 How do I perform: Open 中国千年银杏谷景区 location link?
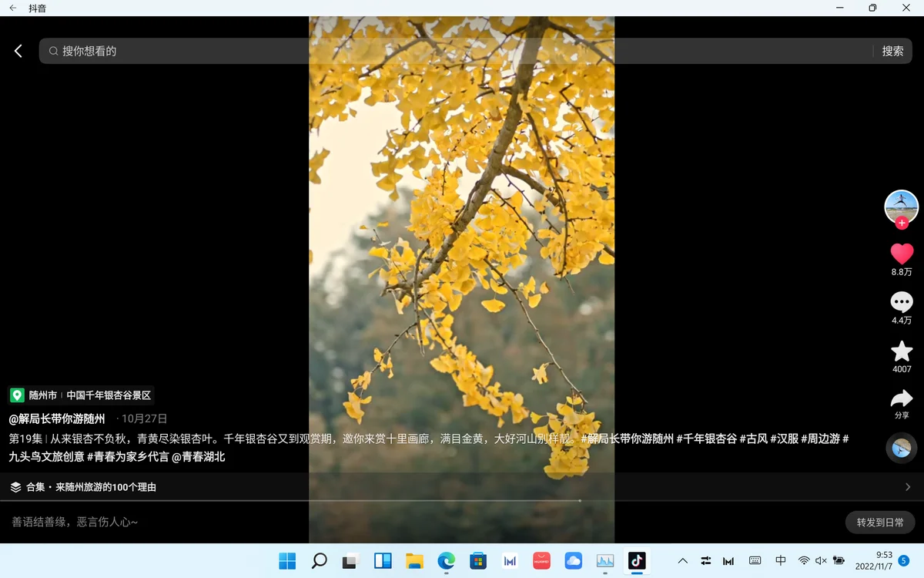tap(109, 395)
